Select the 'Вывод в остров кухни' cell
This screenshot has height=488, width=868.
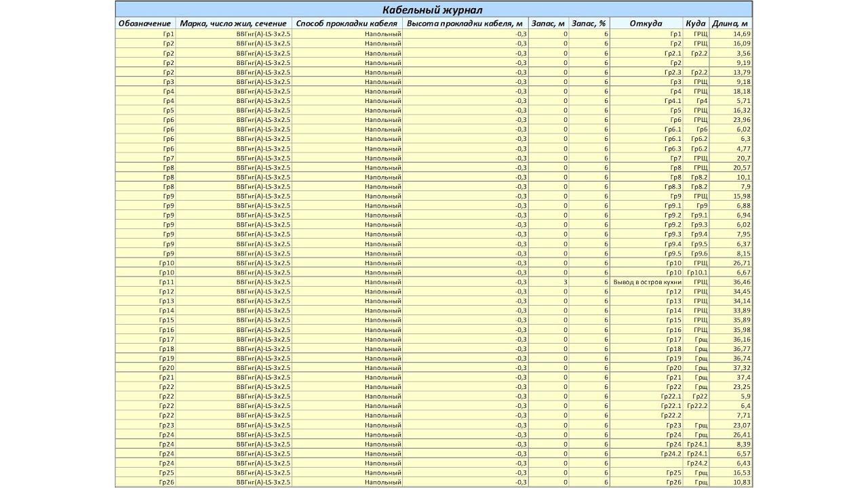click(646, 282)
